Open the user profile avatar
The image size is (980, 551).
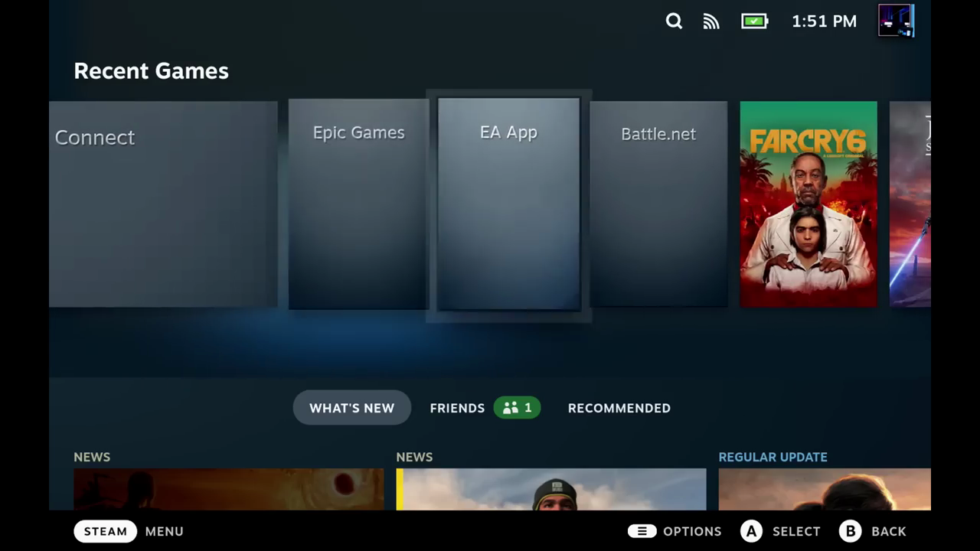click(x=896, y=21)
